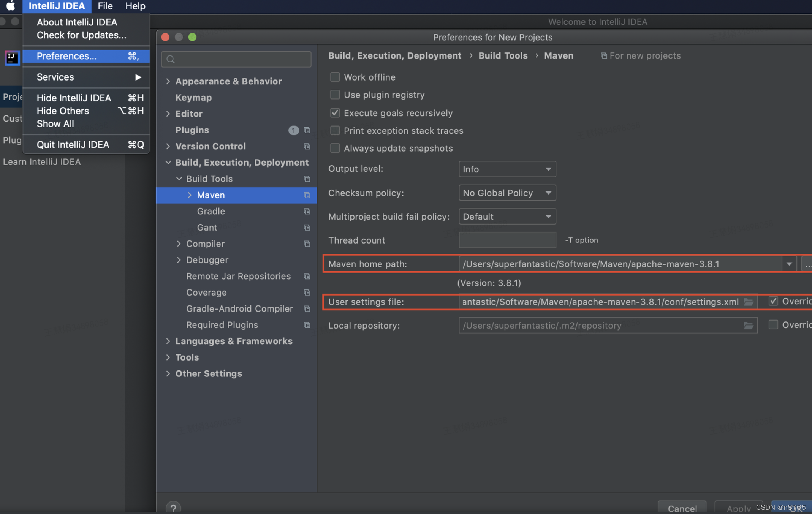Click the Thread count input field
This screenshot has height=514, width=812.
(507, 240)
